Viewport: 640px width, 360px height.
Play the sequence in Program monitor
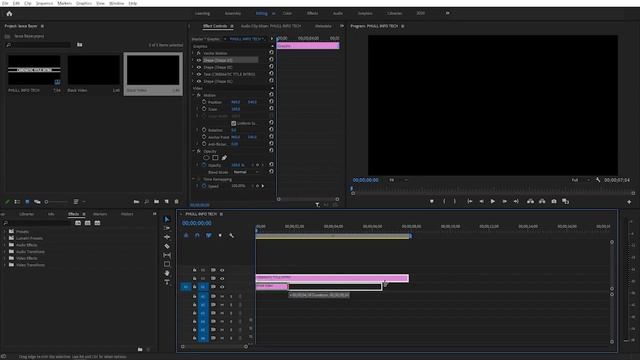[493, 202]
